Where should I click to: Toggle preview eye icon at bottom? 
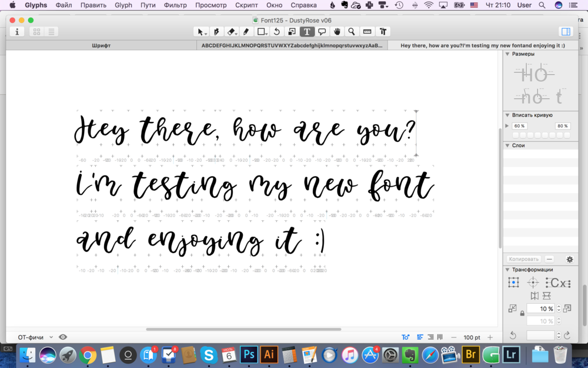(63, 337)
